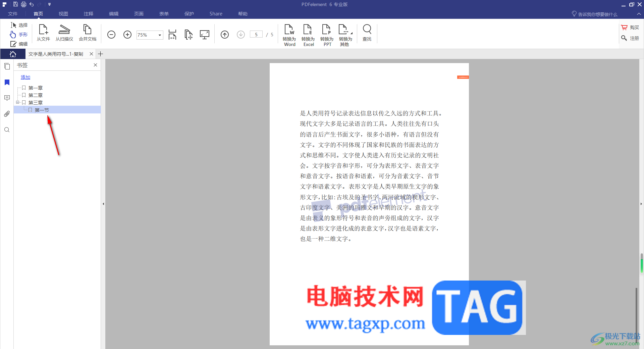Screen dimensions: 644x349
Task: Enter full screen view mode
Action: pos(205,35)
